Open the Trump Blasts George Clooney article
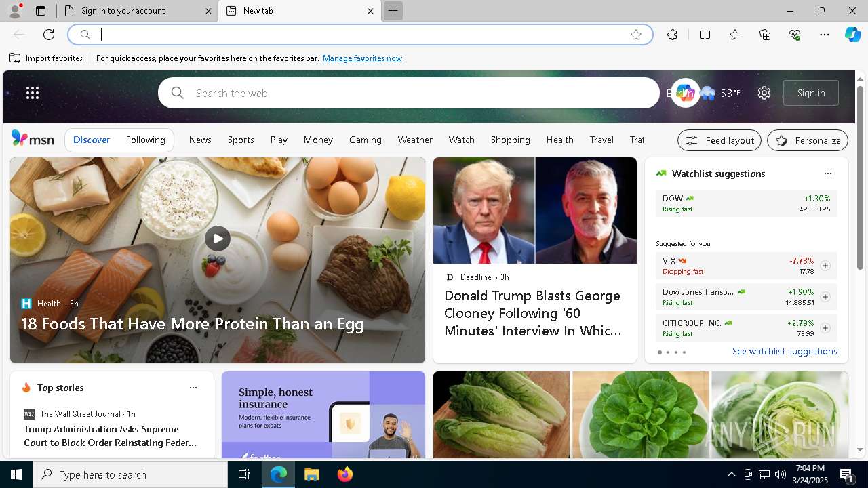This screenshot has height=488, width=868. point(535,260)
